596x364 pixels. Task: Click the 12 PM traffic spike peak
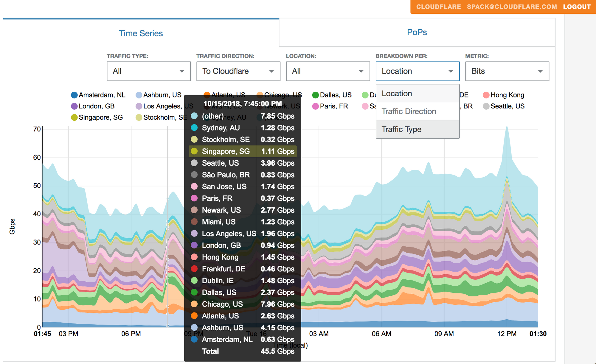coord(507,127)
